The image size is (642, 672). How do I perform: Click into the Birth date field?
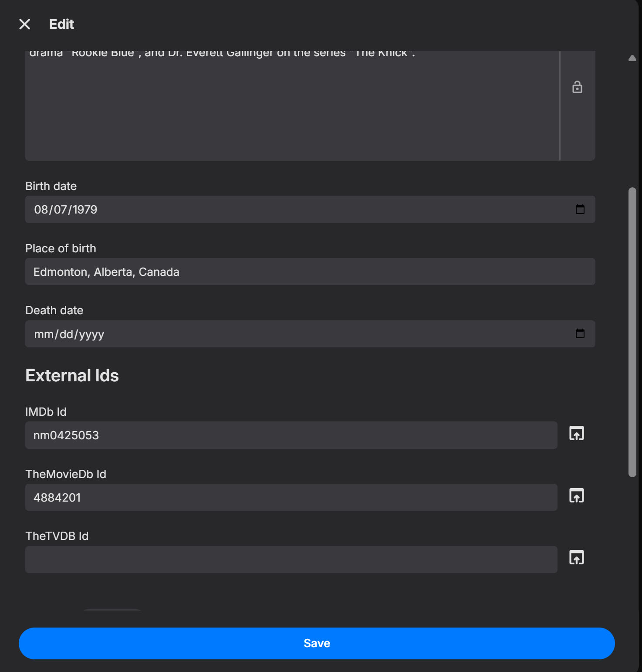pyautogui.click(x=261, y=210)
